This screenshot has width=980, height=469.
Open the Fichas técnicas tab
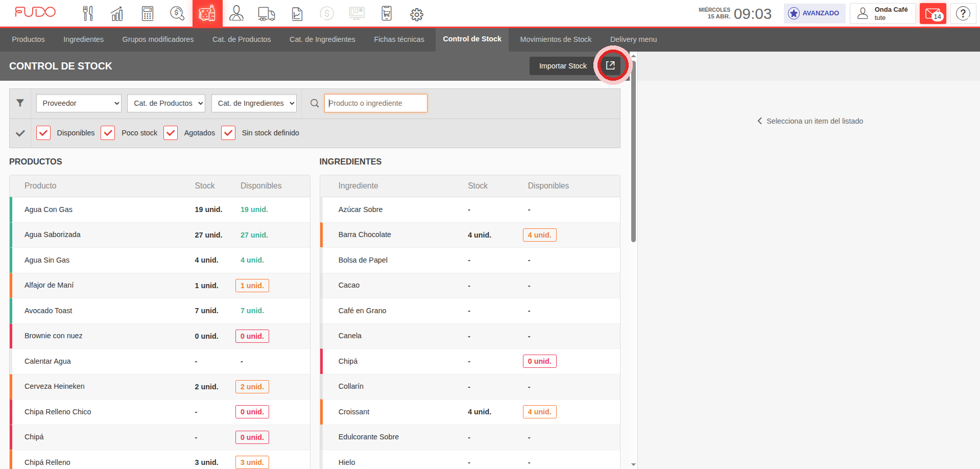(399, 39)
